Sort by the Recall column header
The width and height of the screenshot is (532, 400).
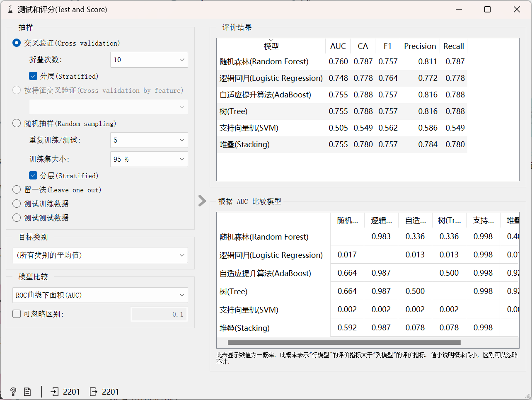[x=454, y=46]
